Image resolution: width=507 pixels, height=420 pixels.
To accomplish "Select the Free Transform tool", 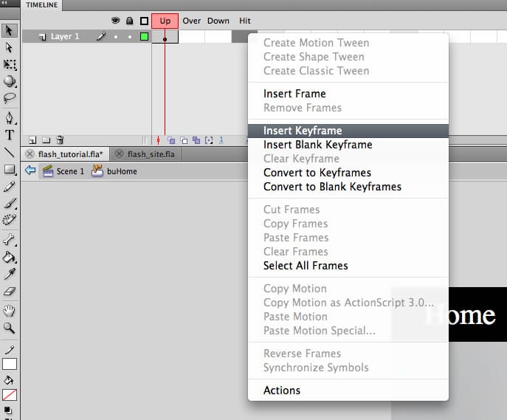I will click(x=10, y=64).
